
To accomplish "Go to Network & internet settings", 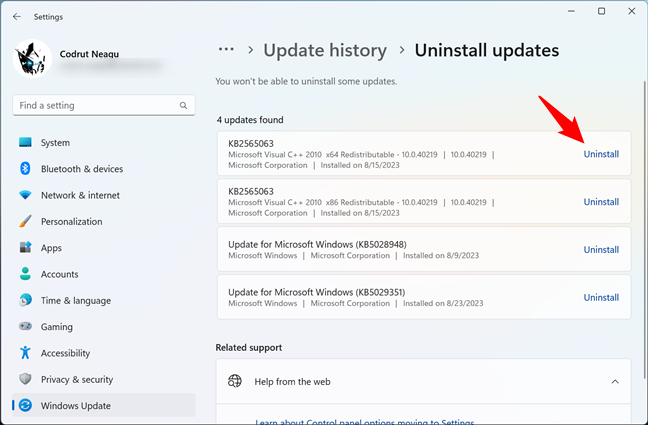I will 104,195.
